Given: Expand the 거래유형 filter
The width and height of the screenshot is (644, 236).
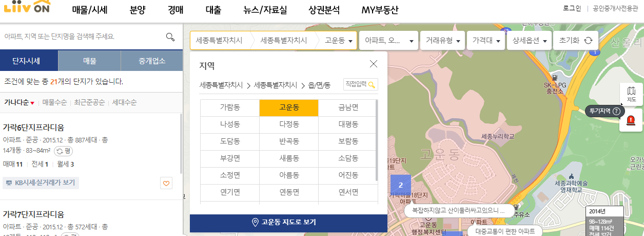Looking at the screenshot, I should (x=442, y=41).
